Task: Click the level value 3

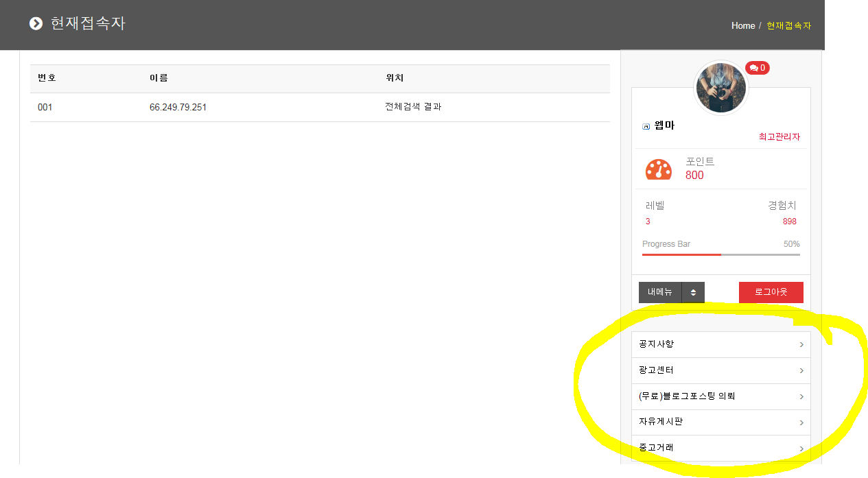Action: tap(648, 222)
